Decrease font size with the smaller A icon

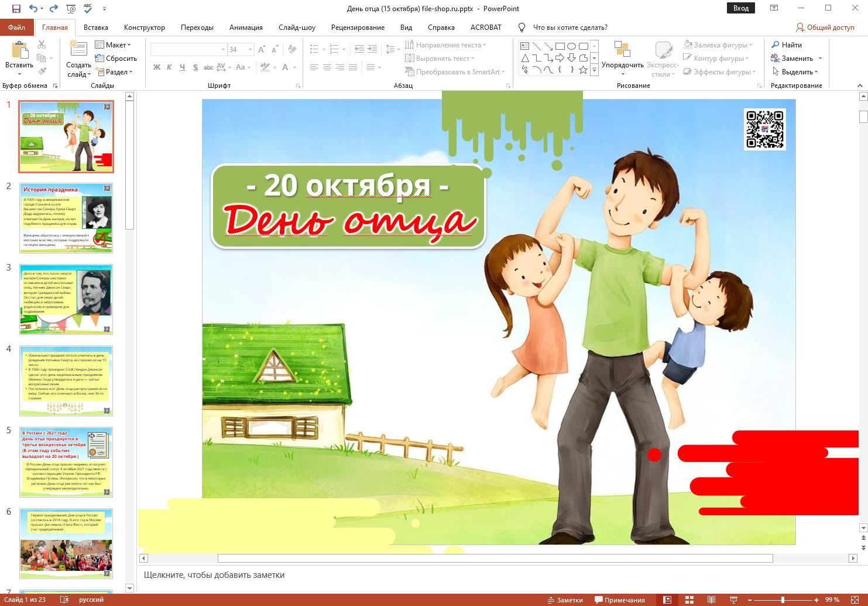275,50
